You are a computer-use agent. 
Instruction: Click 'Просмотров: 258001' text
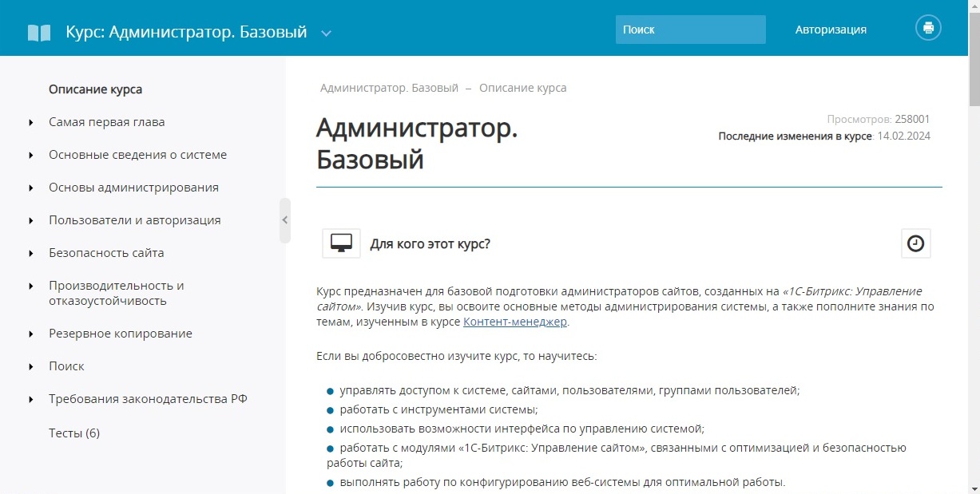tap(879, 120)
